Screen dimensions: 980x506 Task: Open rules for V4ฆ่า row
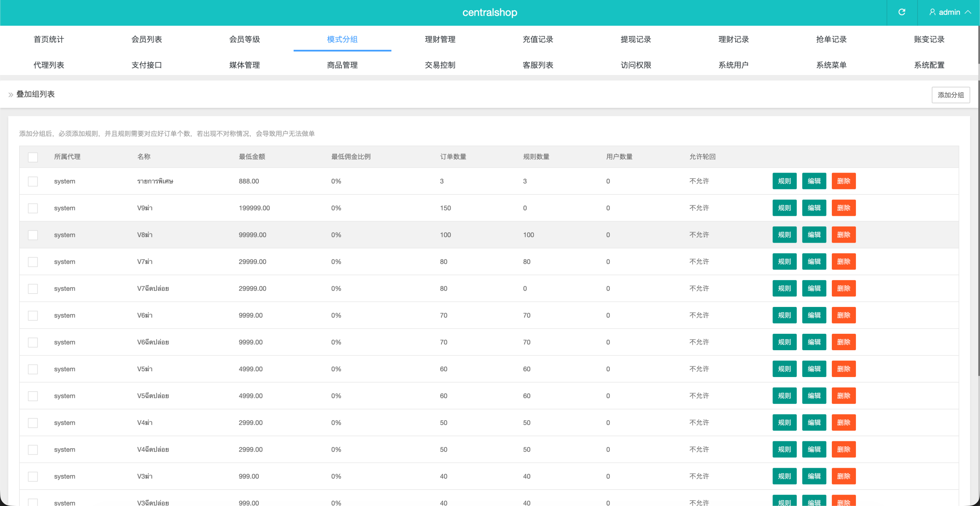[x=784, y=423]
